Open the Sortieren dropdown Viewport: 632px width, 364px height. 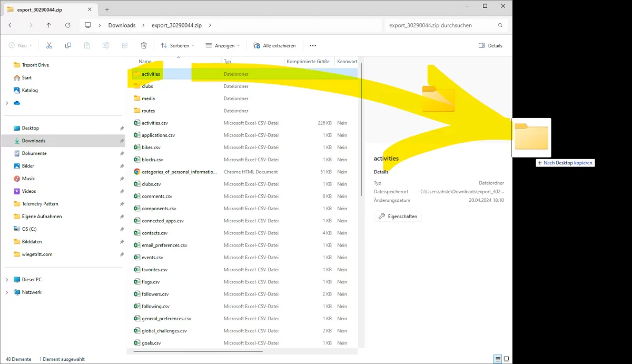[x=177, y=46]
